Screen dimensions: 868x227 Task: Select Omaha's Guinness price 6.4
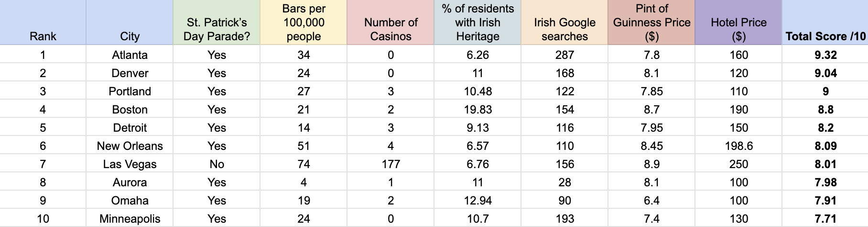[x=651, y=201]
